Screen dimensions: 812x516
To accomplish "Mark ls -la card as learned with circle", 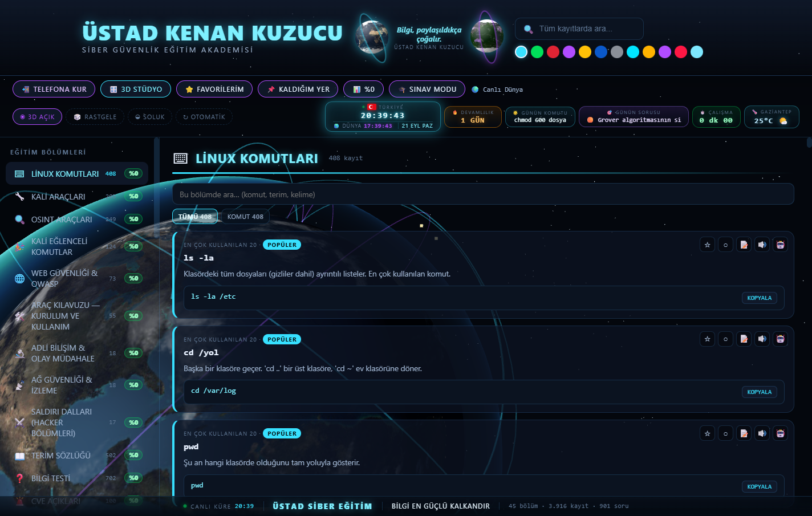I will [725, 245].
